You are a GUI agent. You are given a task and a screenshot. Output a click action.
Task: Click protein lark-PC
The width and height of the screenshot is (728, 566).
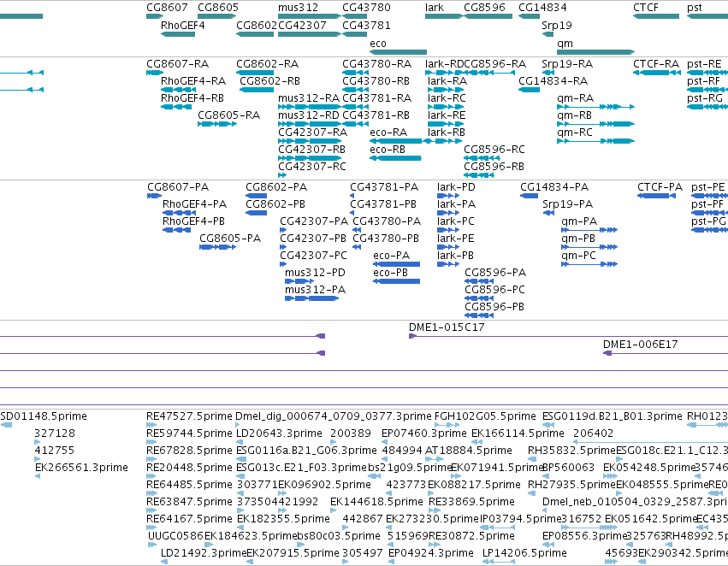(448, 230)
